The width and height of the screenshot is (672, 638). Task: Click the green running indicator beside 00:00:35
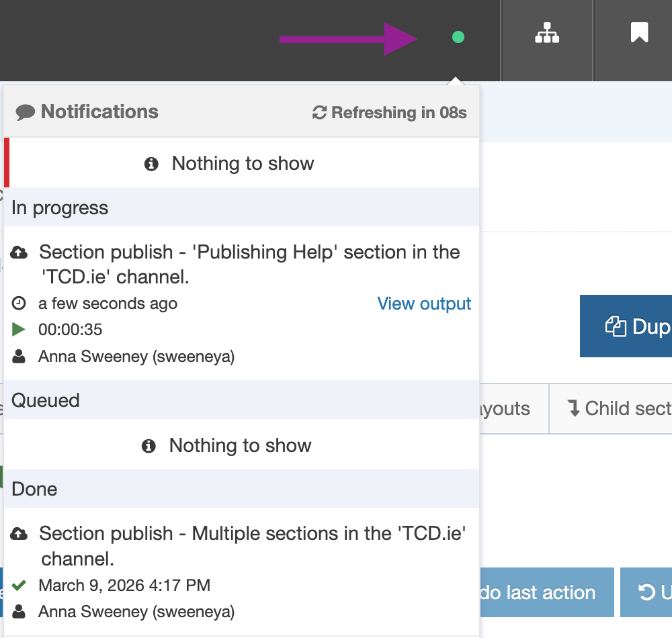coord(19,330)
